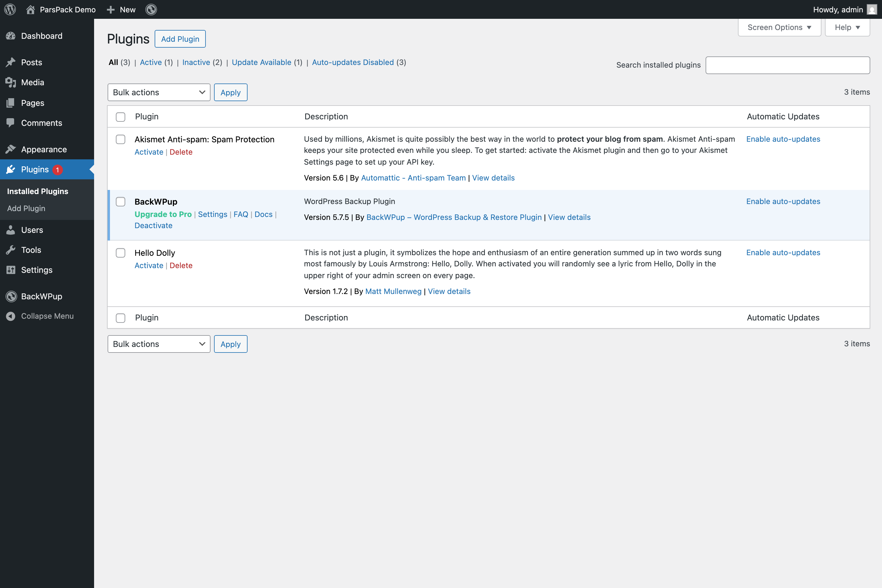The height and width of the screenshot is (588, 882).
Task: Go to Dashboard menu item
Action: click(47, 36)
